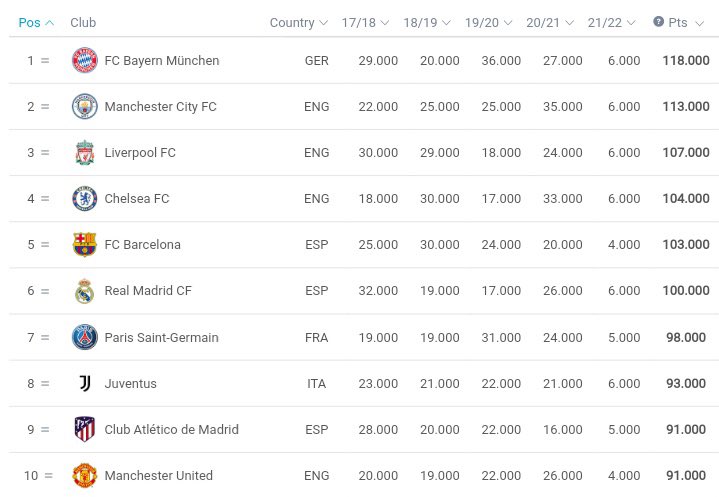Click the Juventus logo icon

pyautogui.click(x=85, y=383)
